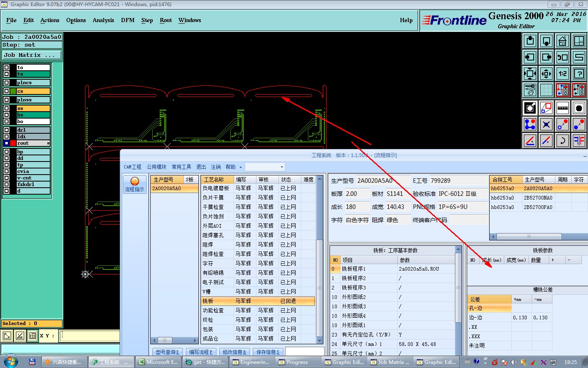Toggle visibility box of layer ss
Screen dimensions: 588x368
point(7,108)
